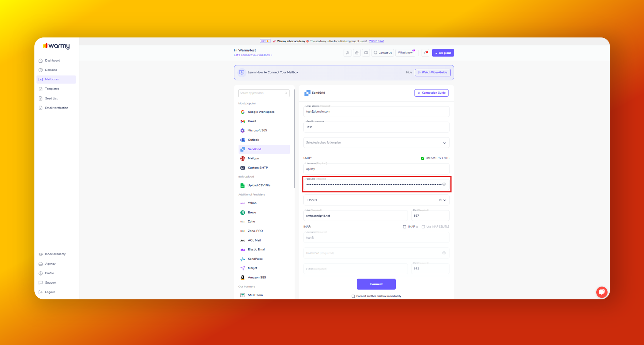Open Profile settings
Image resolution: width=644 pixels, height=345 pixels.
(x=56, y=273)
